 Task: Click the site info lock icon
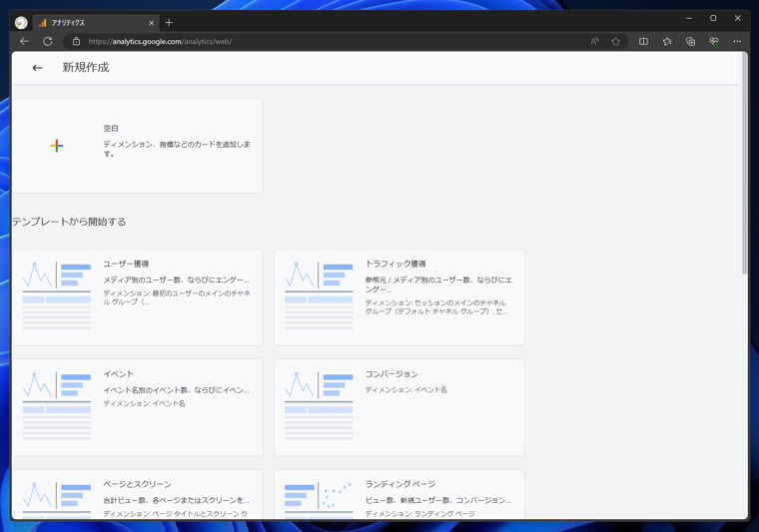(77, 42)
